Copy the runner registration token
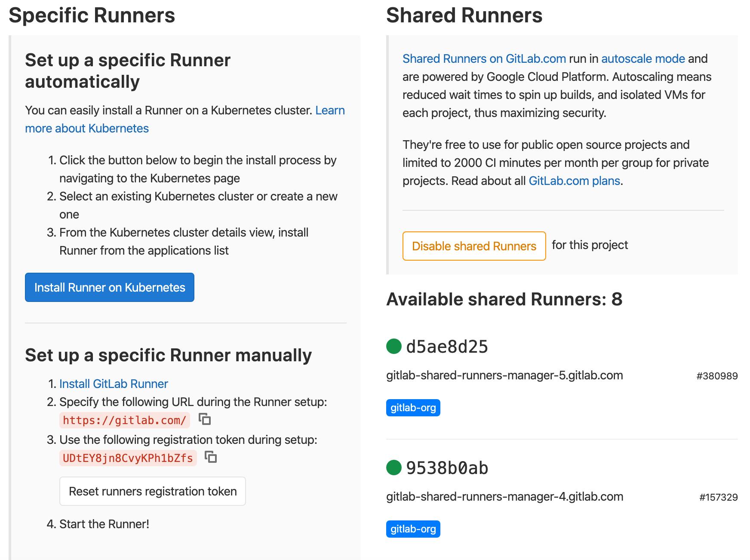 coord(211,458)
